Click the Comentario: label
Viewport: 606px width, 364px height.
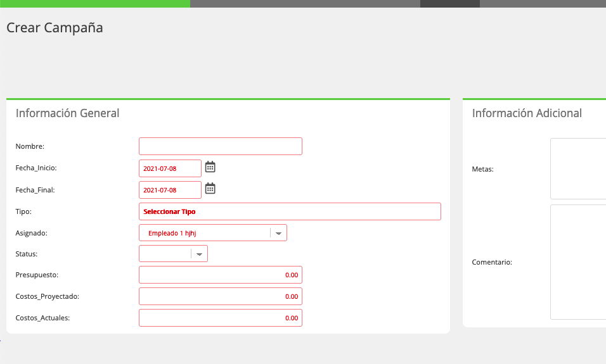pyautogui.click(x=492, y=262)
